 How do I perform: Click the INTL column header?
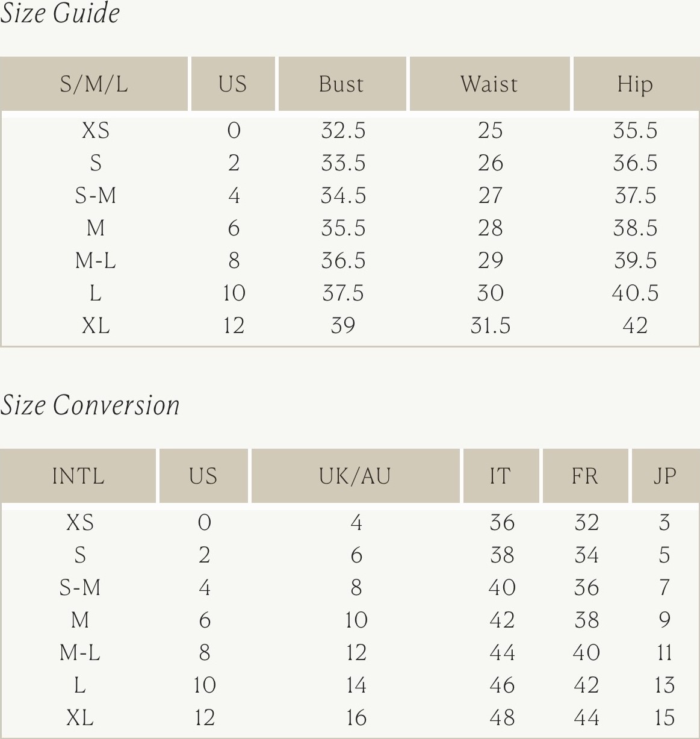tap(78, 476)
